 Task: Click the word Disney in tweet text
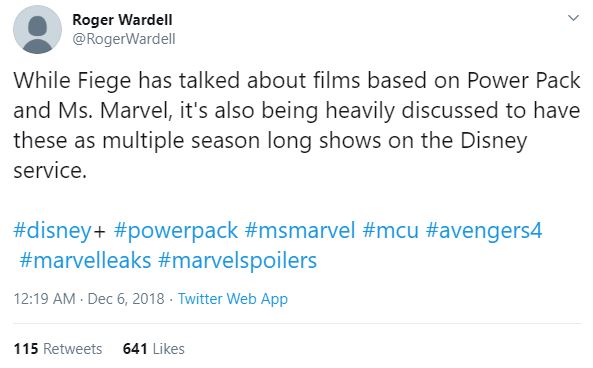pyautogui.click(x=494, y=141)
